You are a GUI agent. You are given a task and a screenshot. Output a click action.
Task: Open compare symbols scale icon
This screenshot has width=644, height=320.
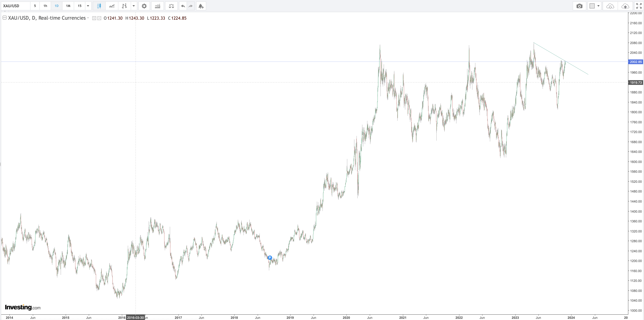coord(171,6)
